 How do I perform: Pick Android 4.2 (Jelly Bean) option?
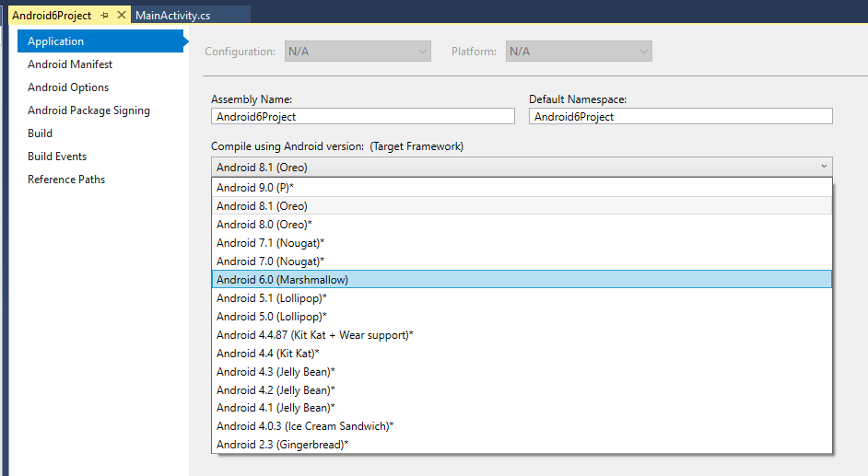(522, 389)
